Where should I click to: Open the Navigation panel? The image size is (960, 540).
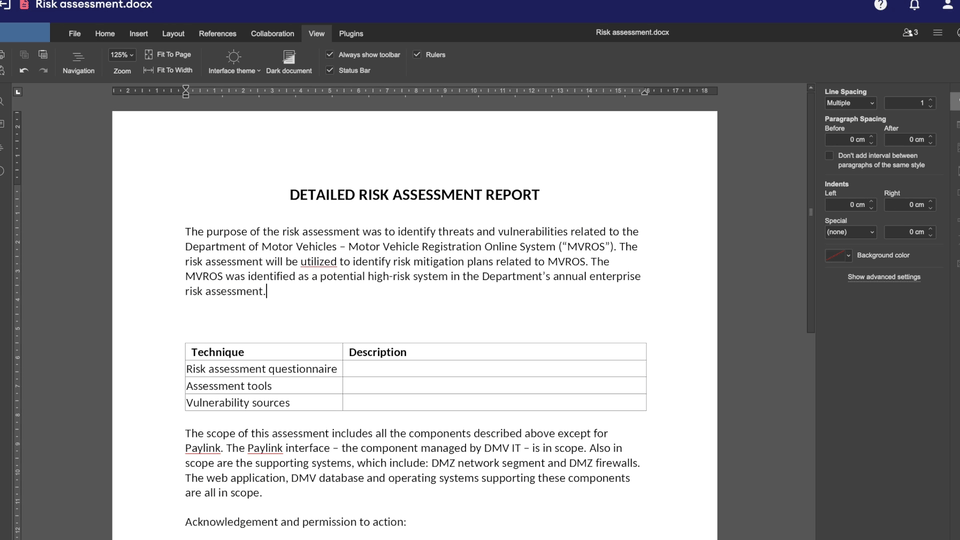click(78, 62)
